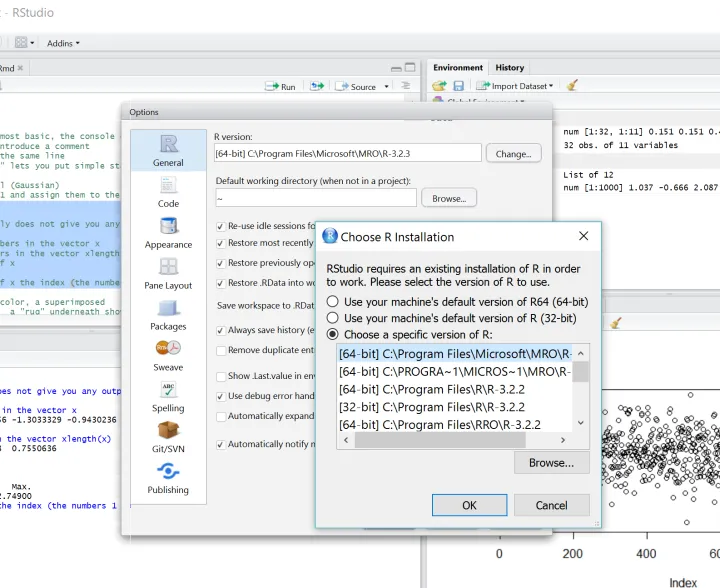Click the R version path field

pos(348,153)
